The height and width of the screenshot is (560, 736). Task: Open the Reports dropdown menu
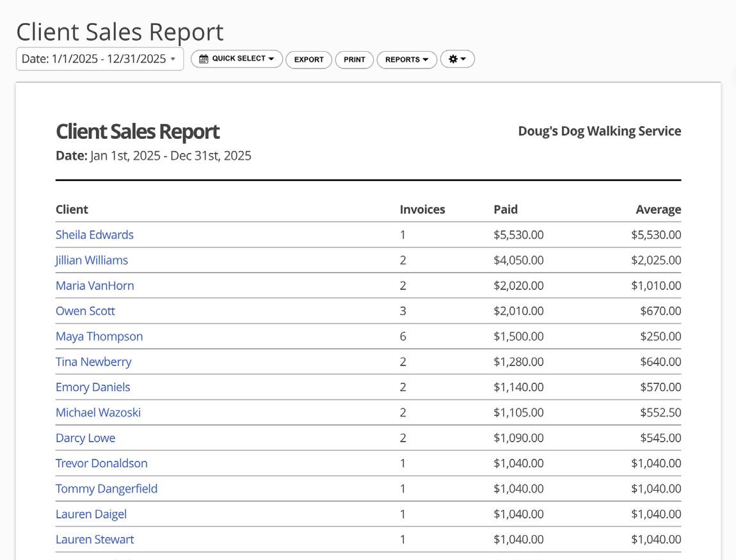click(x=406, y=60)
